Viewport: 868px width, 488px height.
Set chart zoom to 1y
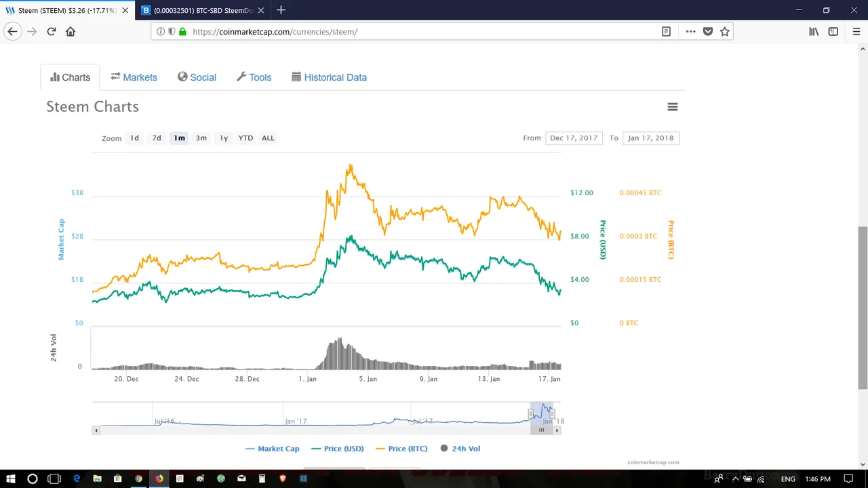224,138
